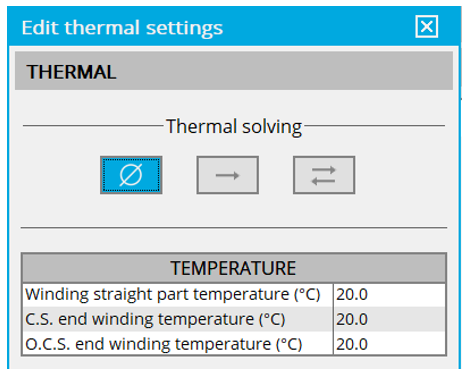Edit the C.S. end winding temperature value
The height and width of the screenshot is (377, 471).
389,319
